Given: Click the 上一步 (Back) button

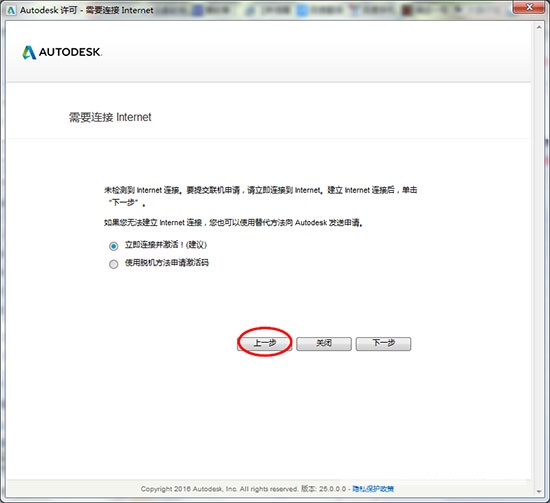Looking at the screenshot, I should point(264,343).
